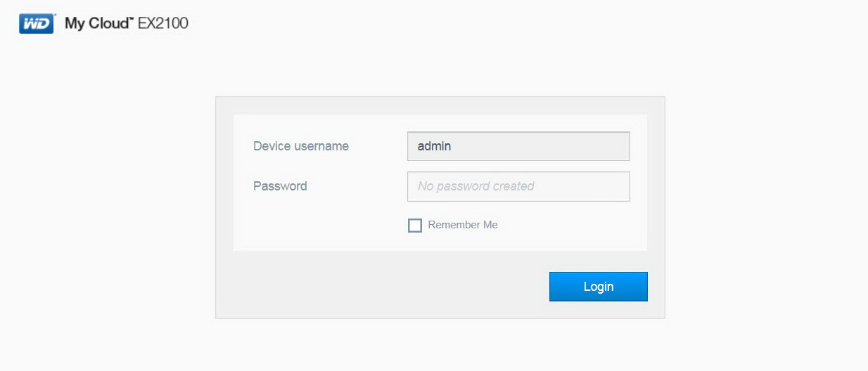Select the Device username label
Image resolution: width=868 pixels, height=371 pixels.
click(301, 146)
